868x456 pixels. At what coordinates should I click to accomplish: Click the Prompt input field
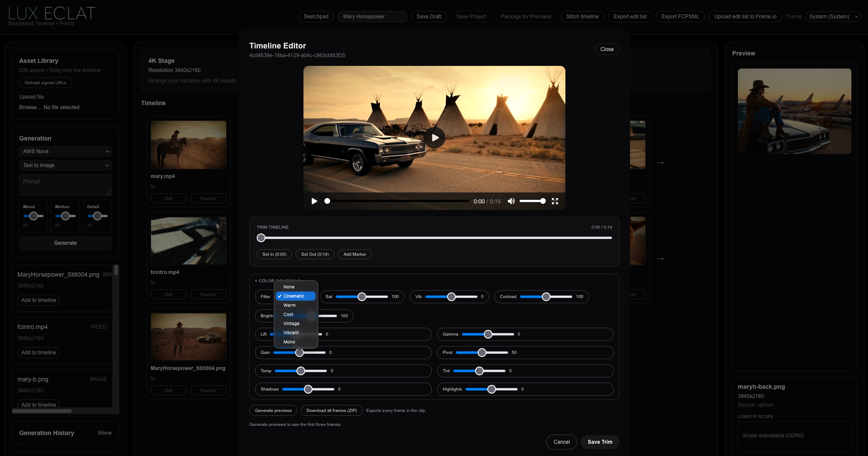(x=65, y=185)
